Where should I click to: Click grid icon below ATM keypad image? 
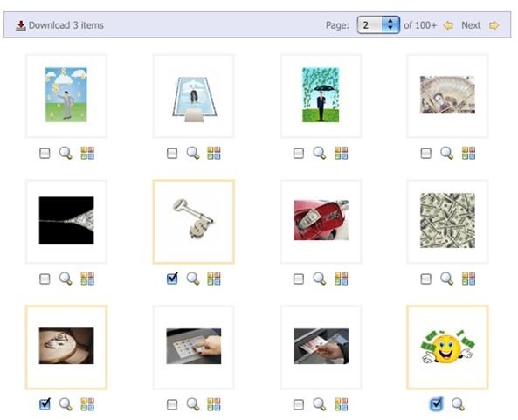(214, 404)
